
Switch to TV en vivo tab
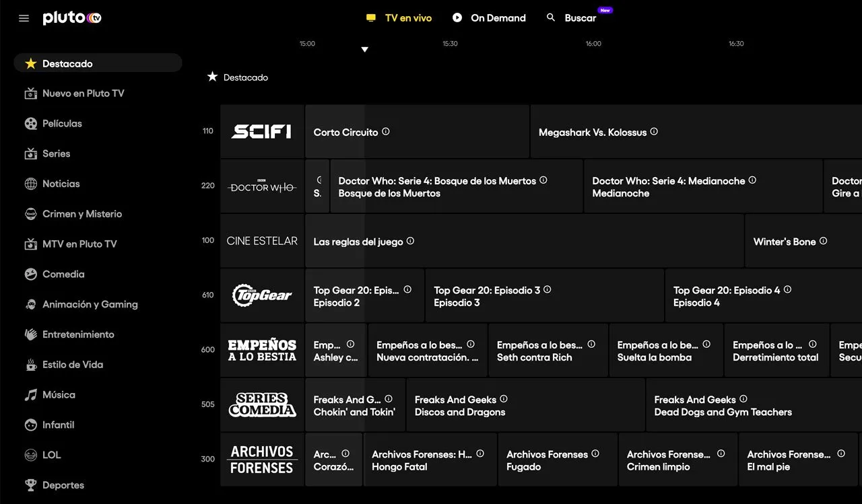399,18
